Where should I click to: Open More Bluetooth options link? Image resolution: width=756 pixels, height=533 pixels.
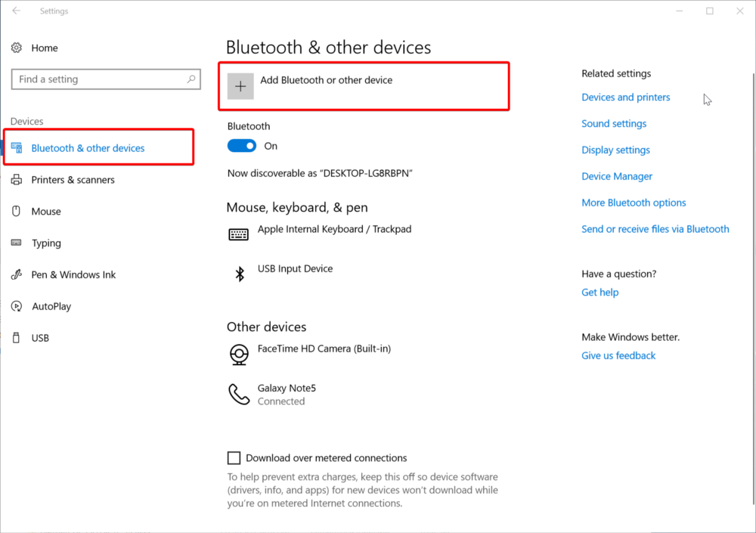634,203
